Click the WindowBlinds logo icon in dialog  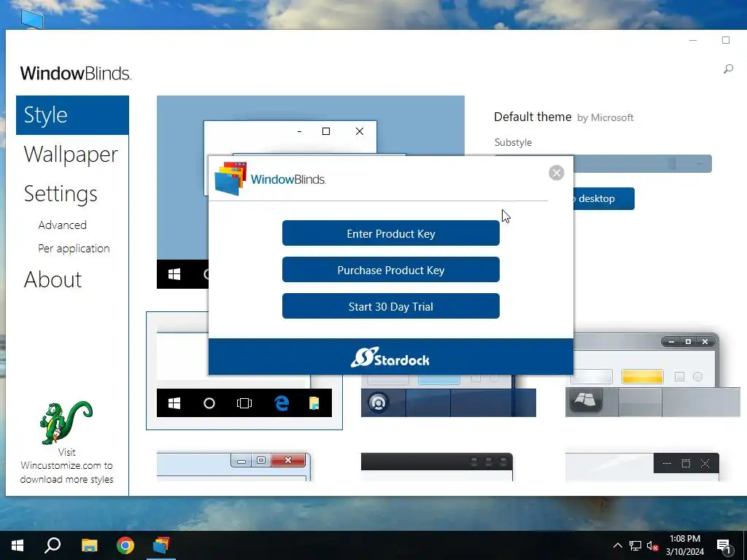[x=231, y=179]
